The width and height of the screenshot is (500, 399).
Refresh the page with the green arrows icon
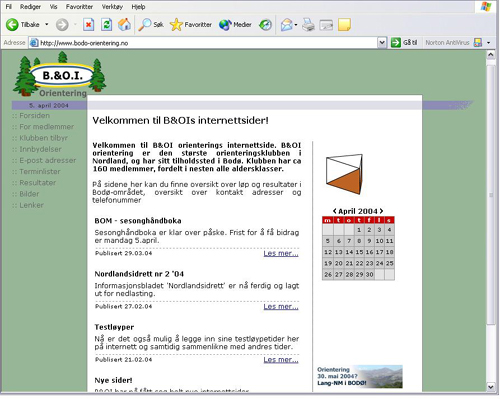106,25
